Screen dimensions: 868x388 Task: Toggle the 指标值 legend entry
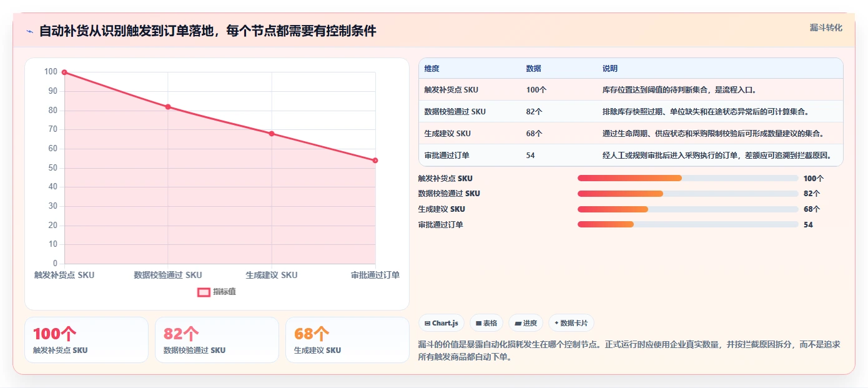coord(217,292)
